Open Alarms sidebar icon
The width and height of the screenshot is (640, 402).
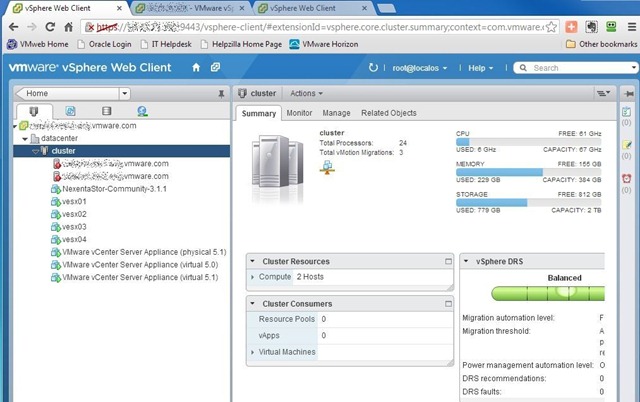627,178
